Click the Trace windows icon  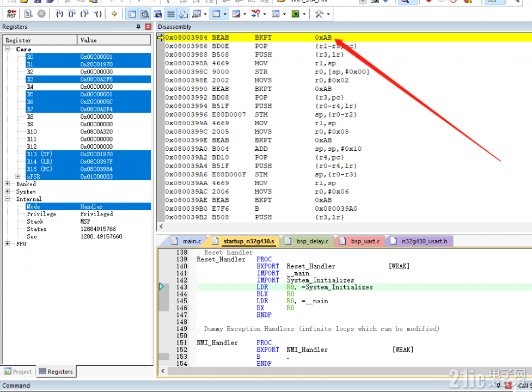pos(276,14)
